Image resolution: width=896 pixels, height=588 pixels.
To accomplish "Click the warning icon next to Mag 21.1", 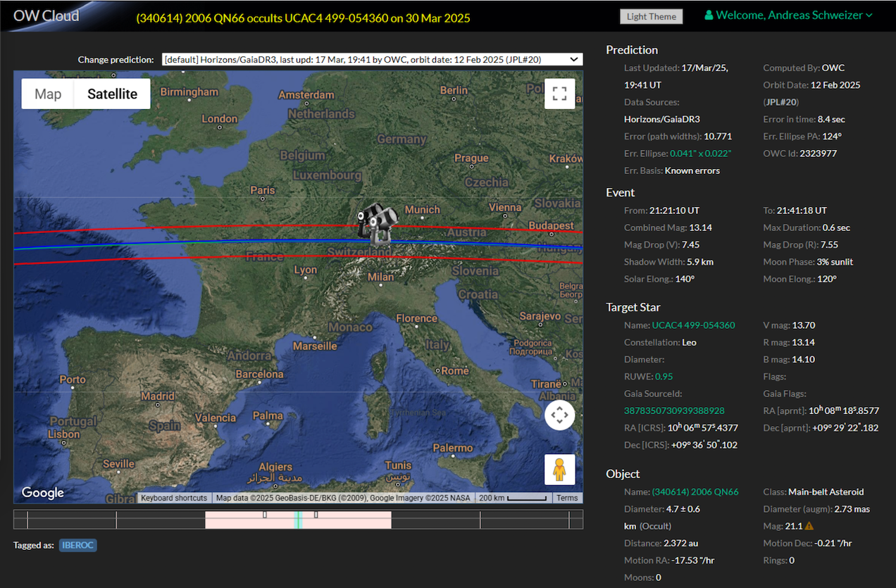I will [809, 526].
